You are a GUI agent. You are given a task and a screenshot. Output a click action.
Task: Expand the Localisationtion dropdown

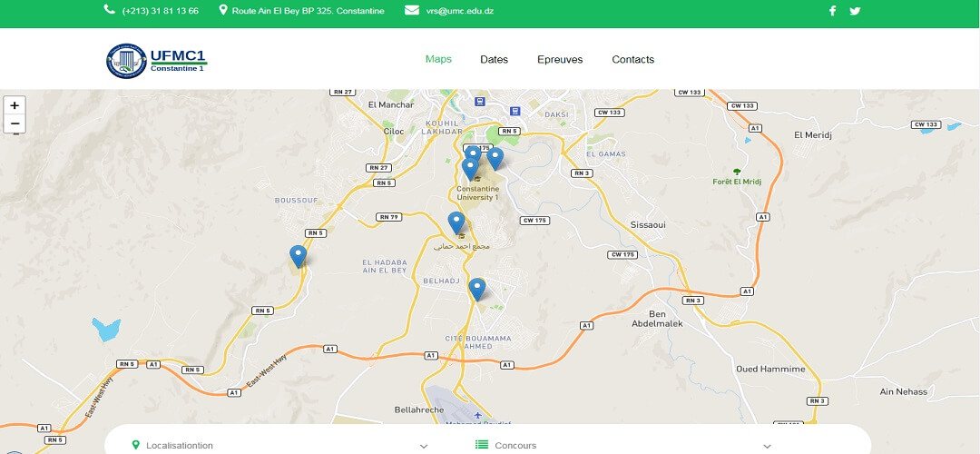point(423,446)
